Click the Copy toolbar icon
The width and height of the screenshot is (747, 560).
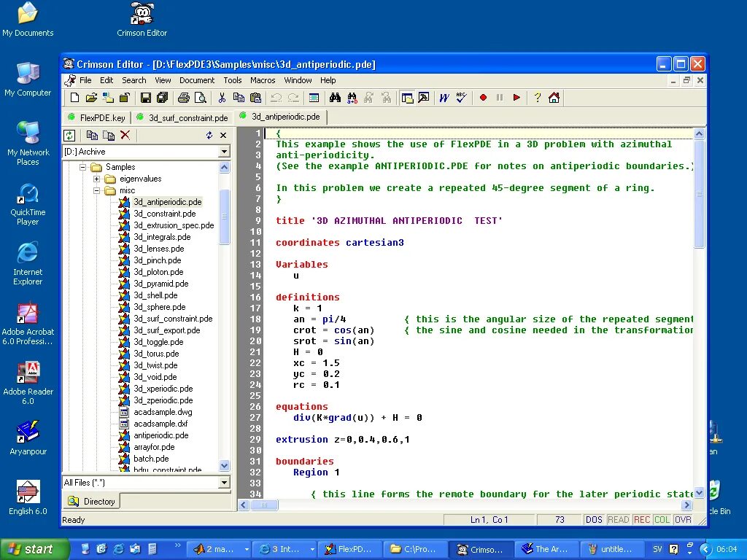click(x=239, y=98)
